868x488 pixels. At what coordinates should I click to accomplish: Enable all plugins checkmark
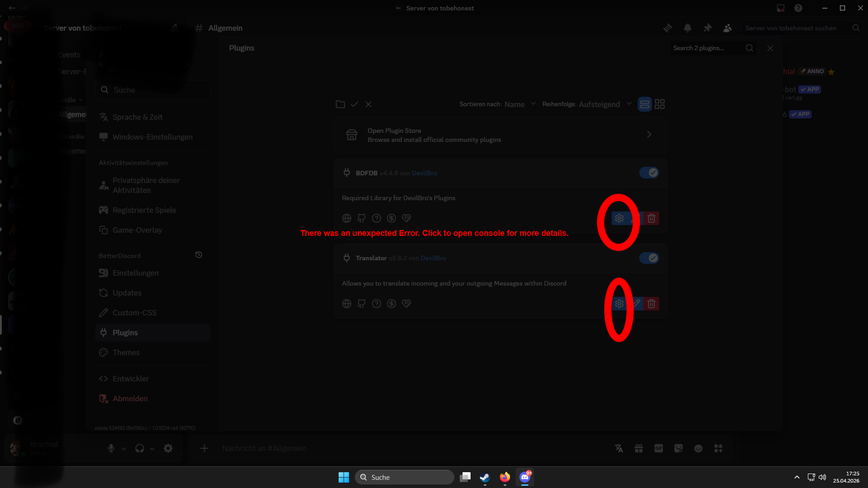[354, 104]
